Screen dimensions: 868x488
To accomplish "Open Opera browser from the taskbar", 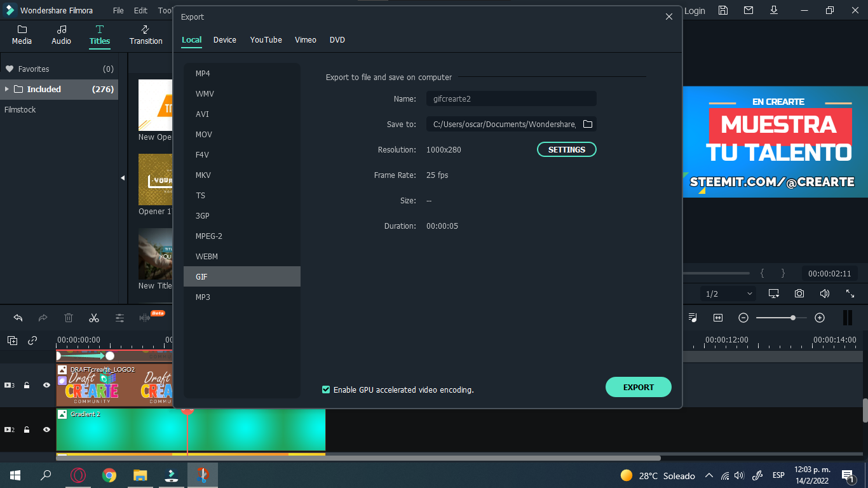I will click(x=78, y=475).
